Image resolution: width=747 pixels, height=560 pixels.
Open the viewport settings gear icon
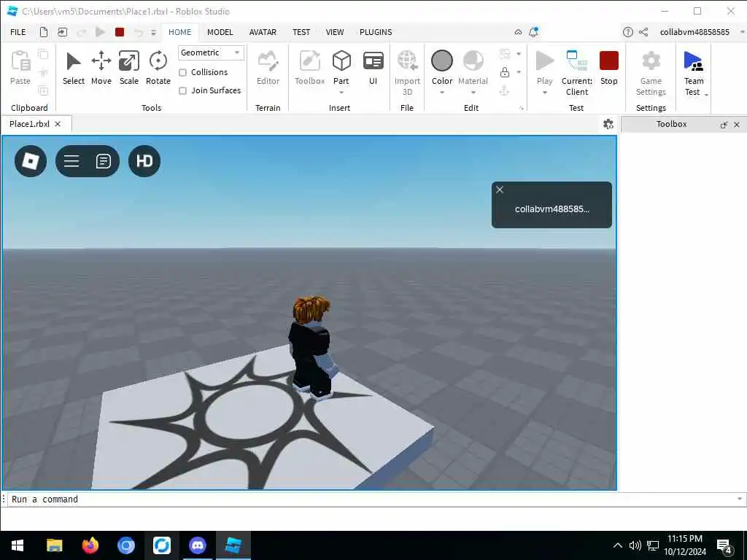click(x=608, y=124)
